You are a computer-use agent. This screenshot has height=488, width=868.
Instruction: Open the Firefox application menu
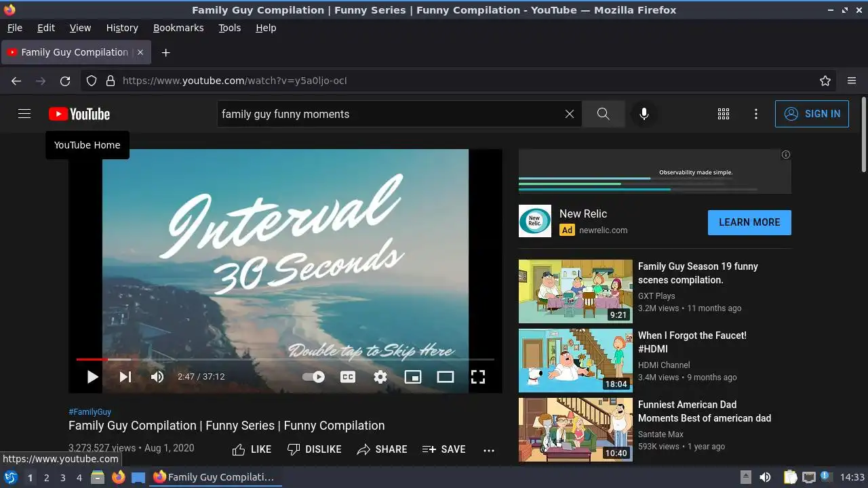click(852, 81)
